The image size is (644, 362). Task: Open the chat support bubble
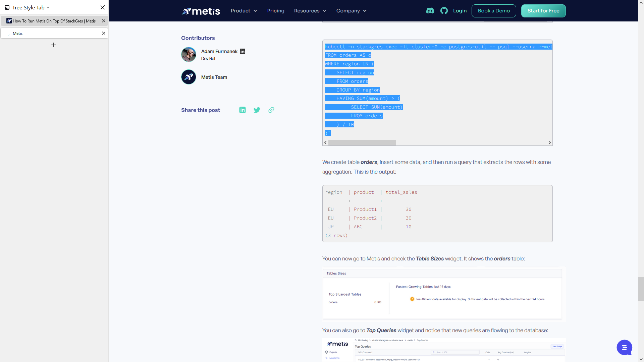(624, 348)
